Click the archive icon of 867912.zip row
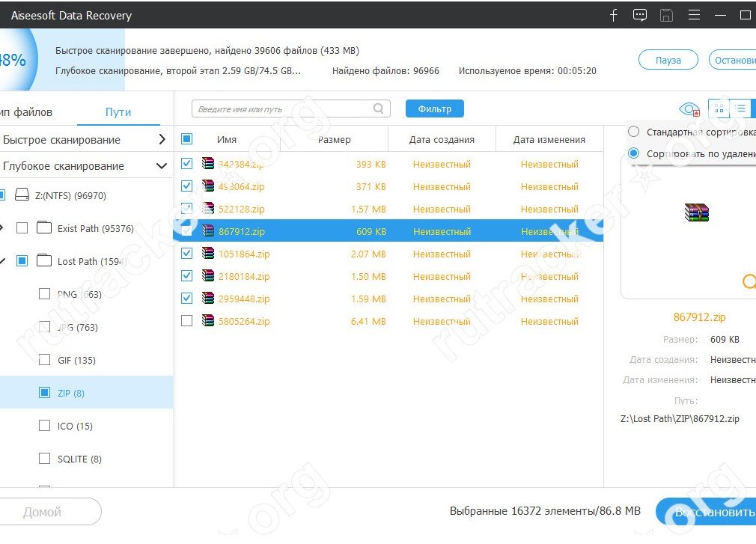 coord(208,230)
